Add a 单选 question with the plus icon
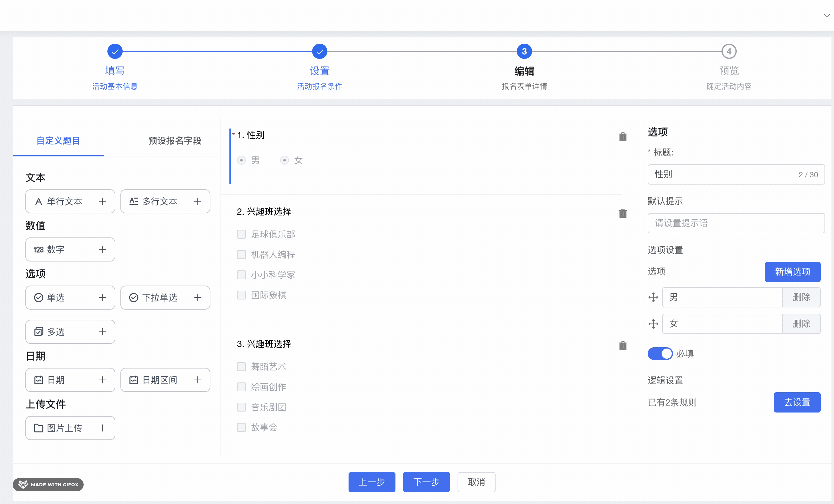 click(103, 297)
